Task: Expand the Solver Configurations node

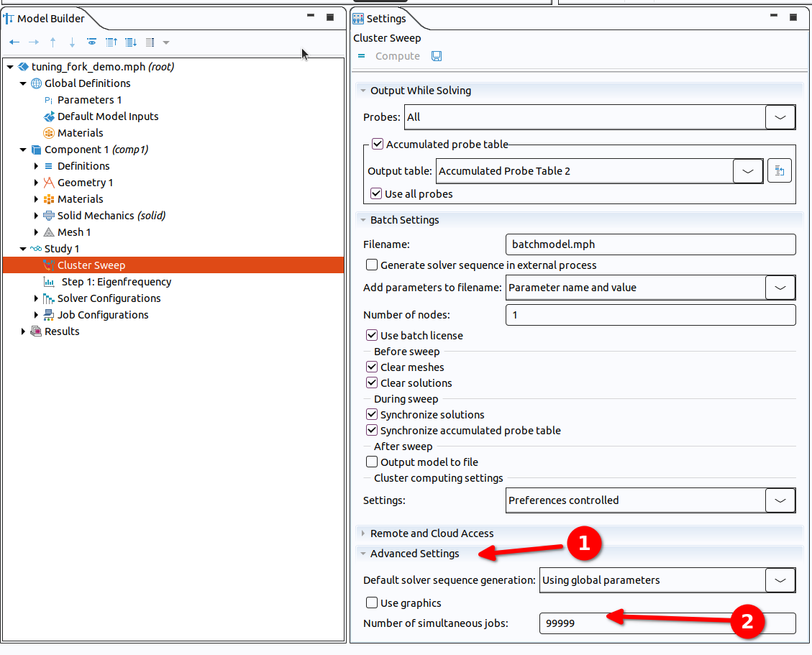Action: 36,299
